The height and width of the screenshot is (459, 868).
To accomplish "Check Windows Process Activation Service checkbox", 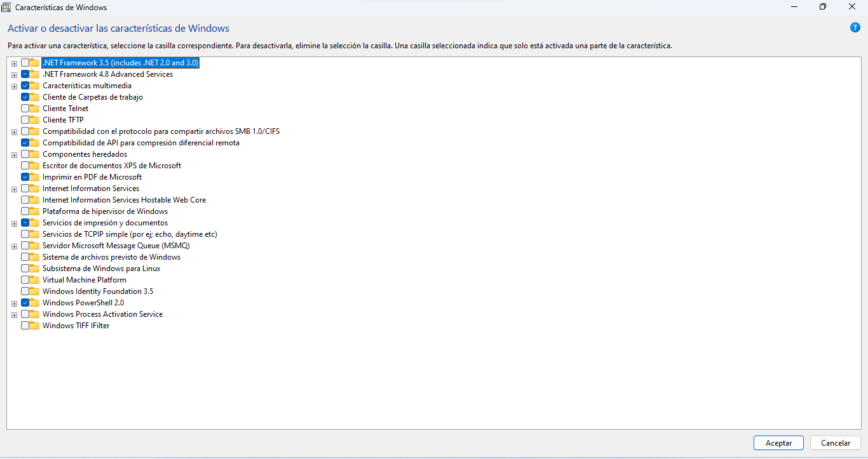I will point(25,314).
